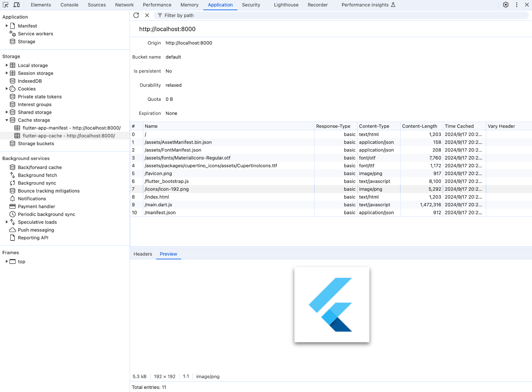Image resolution: width=532 pixels, height=392 pixels.
Task: Close DevTools with the X button
Action: 527,5
